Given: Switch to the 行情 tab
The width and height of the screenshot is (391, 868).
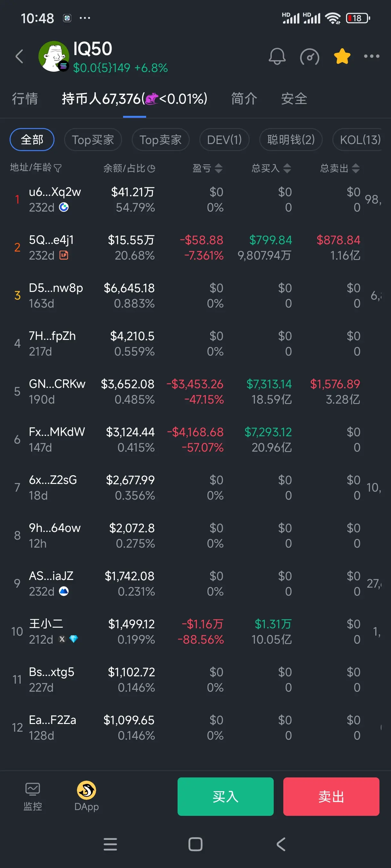Looking at the screenshot, I should [x=25, y=99].
